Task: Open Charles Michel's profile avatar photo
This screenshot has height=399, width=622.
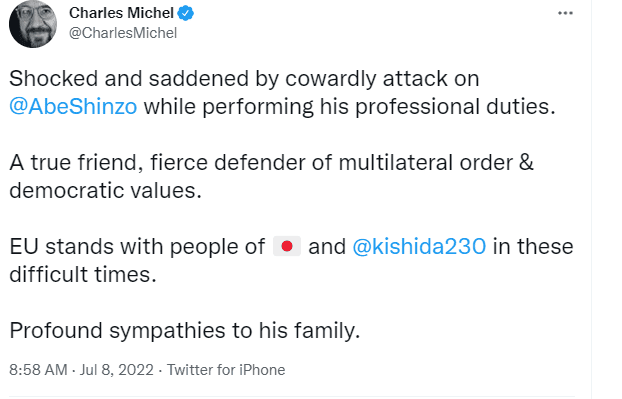Action: 33,24
